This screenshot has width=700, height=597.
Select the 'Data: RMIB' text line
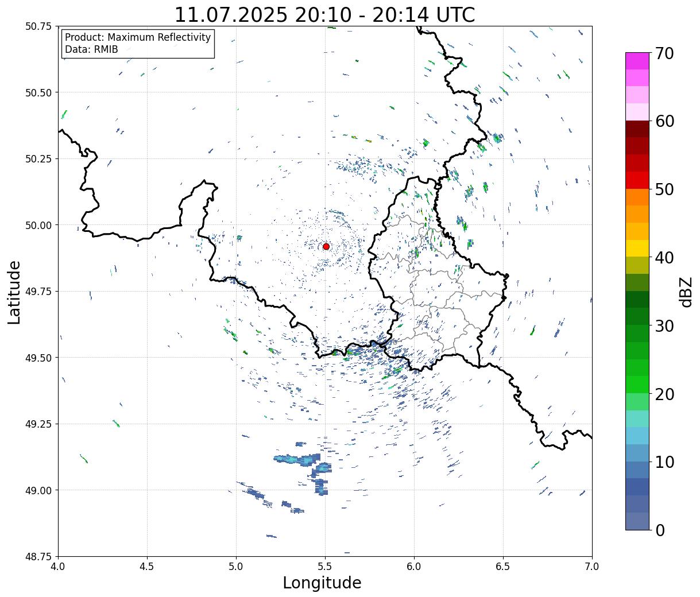(91, 49)
